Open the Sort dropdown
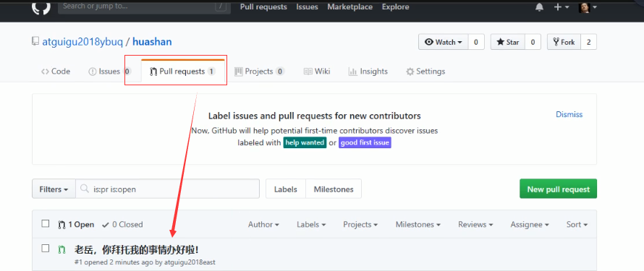The image size is (644, 271). point(577,224)
